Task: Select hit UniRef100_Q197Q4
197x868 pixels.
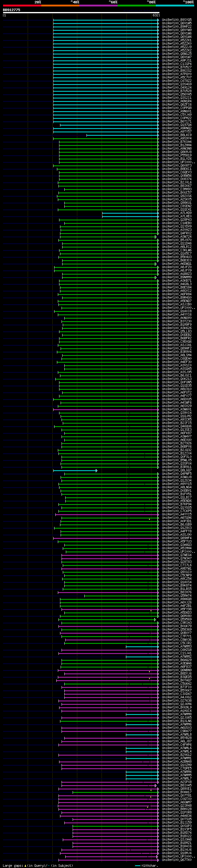Action: pyautogui.click(x=177, y=125)
